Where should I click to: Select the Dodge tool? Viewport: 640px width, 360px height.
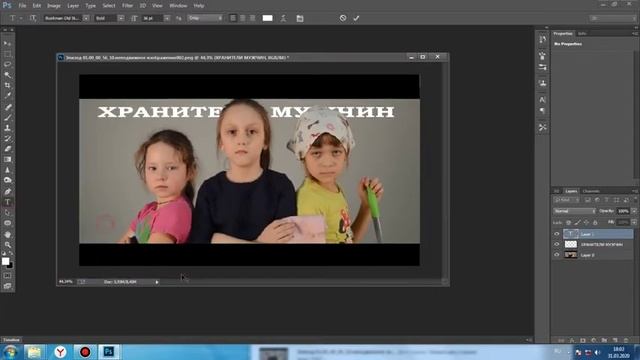(x=7, y=180)
